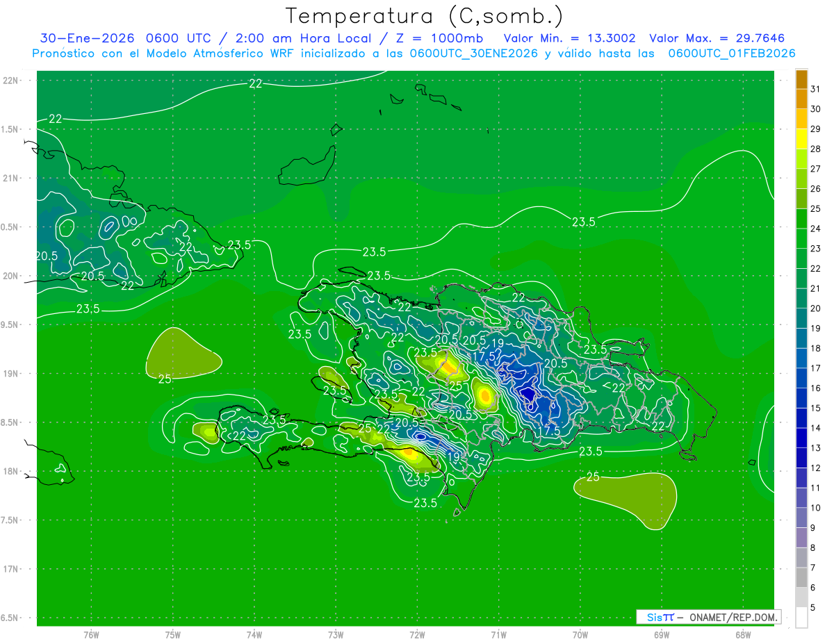The image size is (834, 644).
Task: Click the '0.5N' latitude axis label
Action: [x=11, y=227]
